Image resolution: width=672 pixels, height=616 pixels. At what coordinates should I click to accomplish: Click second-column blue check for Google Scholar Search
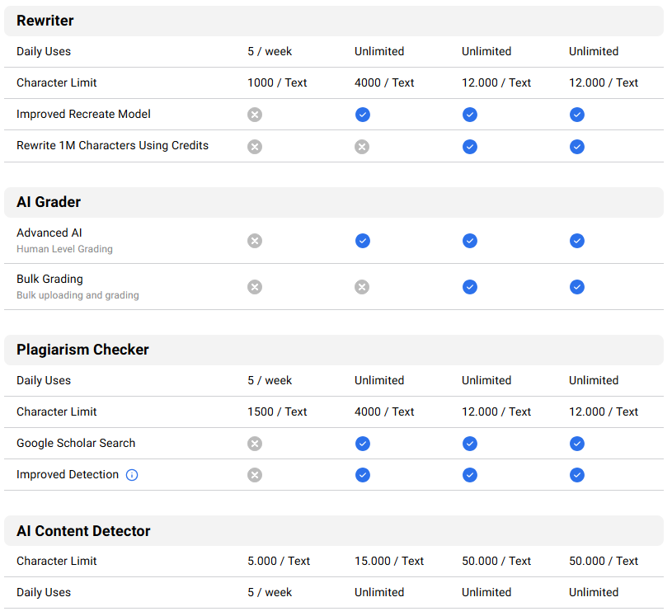point(363,444)
